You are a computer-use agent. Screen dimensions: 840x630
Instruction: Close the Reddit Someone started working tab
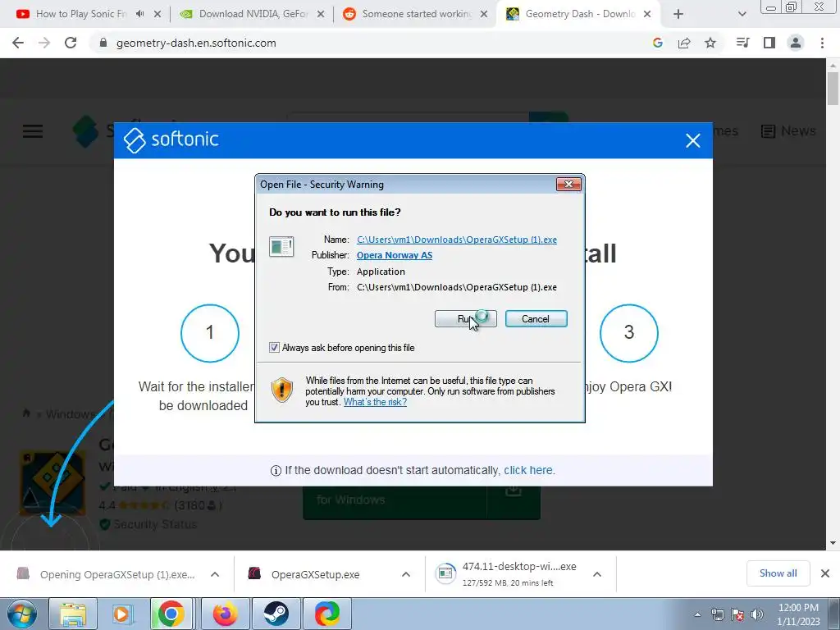[x=484, y=14]
